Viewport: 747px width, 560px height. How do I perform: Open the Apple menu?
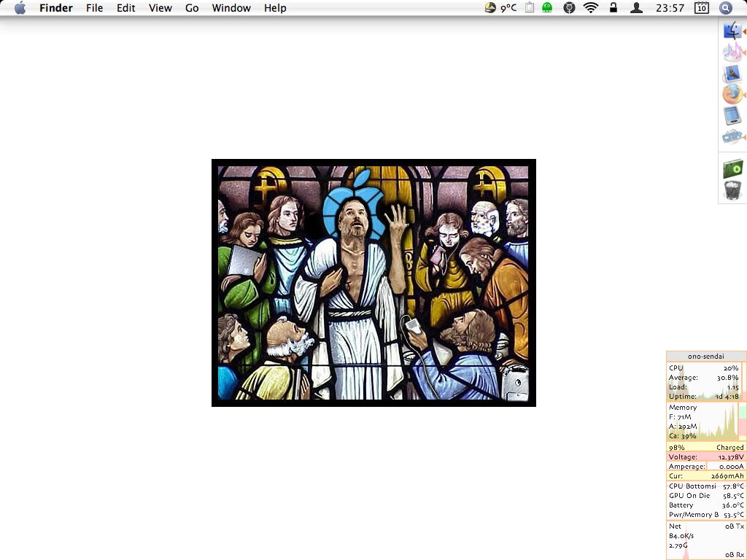[x=20, y=7]
